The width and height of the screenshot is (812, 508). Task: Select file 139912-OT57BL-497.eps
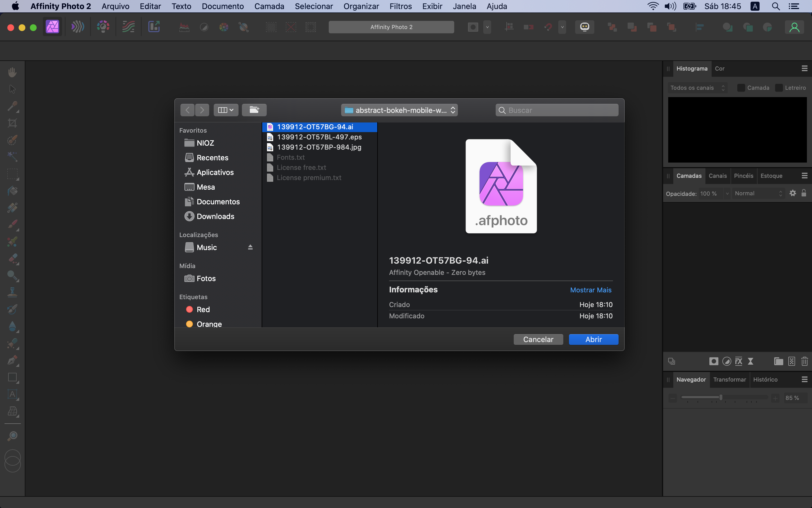pyautogui.click(x=319, y=137)
